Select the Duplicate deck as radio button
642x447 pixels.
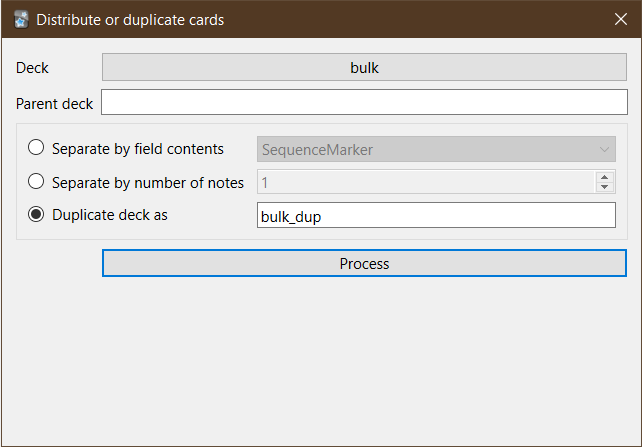(x=36, y=214)
